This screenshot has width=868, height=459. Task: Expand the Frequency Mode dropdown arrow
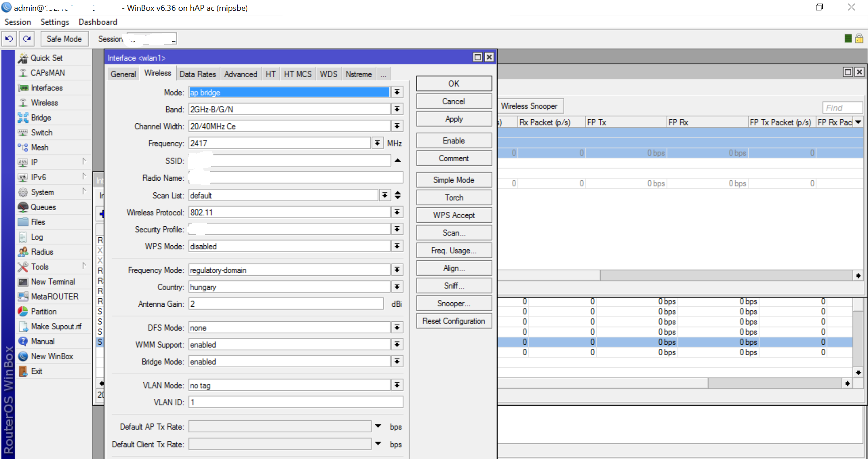[397, 270]
